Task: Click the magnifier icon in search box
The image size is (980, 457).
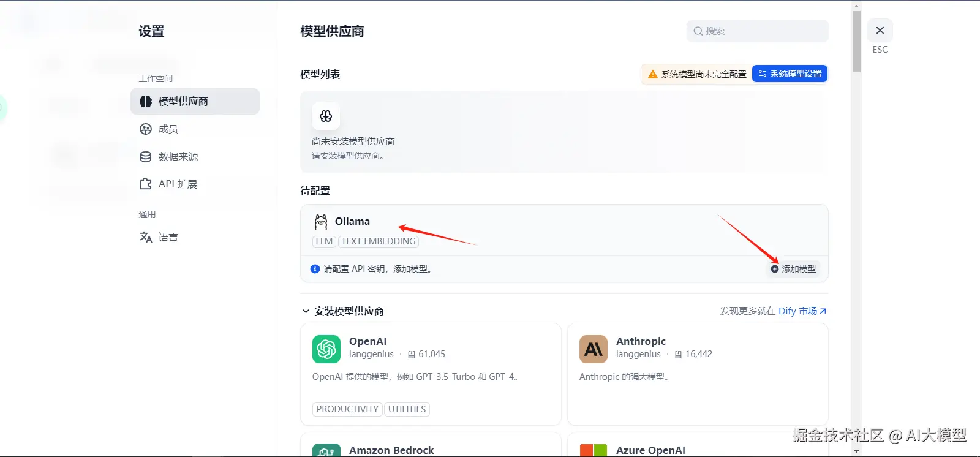Action: (698, 31)
